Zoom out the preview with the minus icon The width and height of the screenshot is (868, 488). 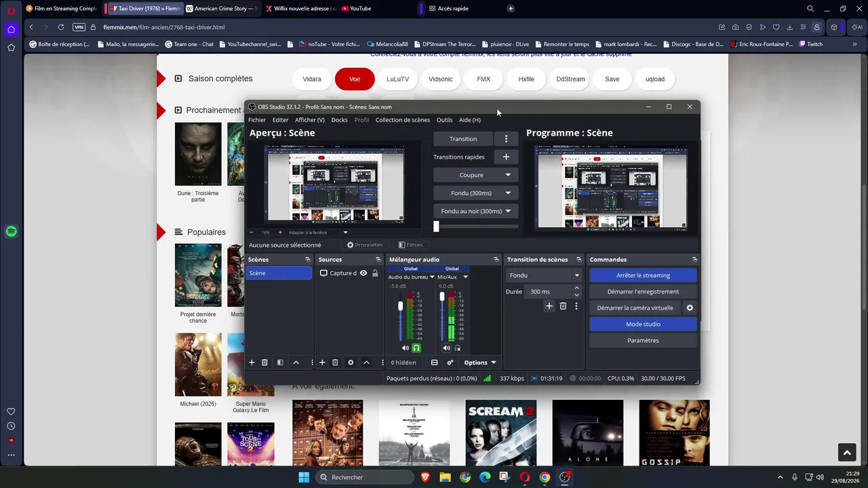click(x=252, y=232)
